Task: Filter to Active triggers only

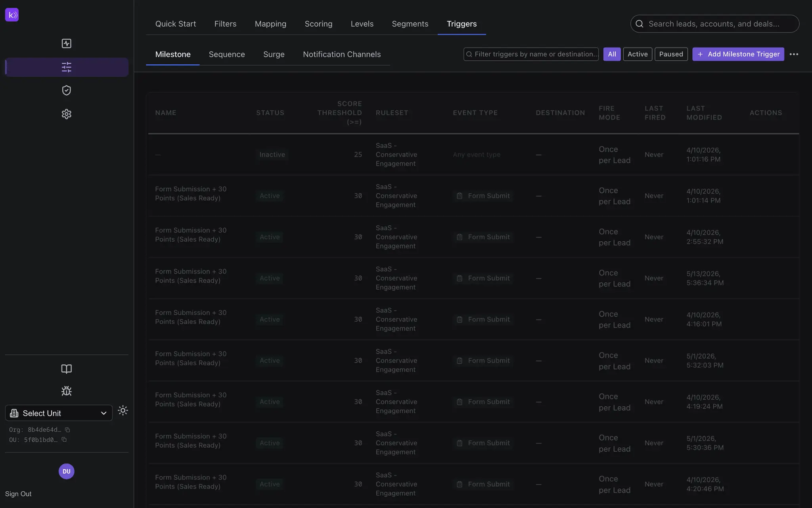Action: pos(638,54)
